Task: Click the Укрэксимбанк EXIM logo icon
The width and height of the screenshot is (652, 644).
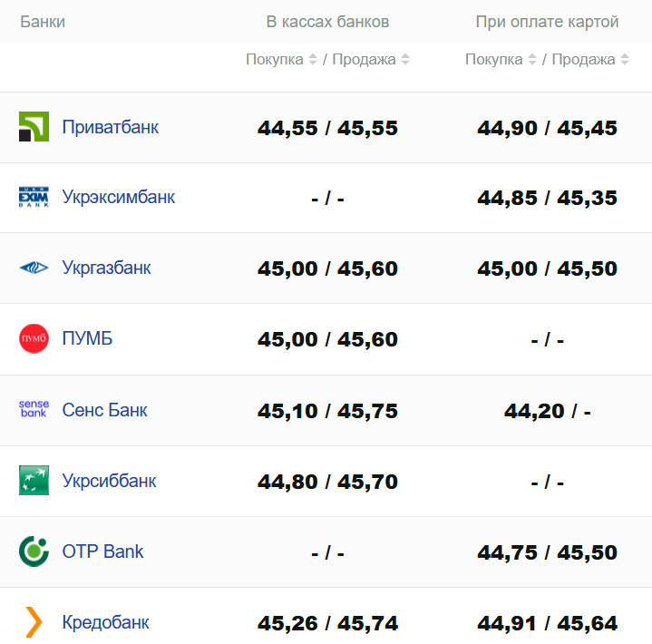Action: tap(34, 198)
